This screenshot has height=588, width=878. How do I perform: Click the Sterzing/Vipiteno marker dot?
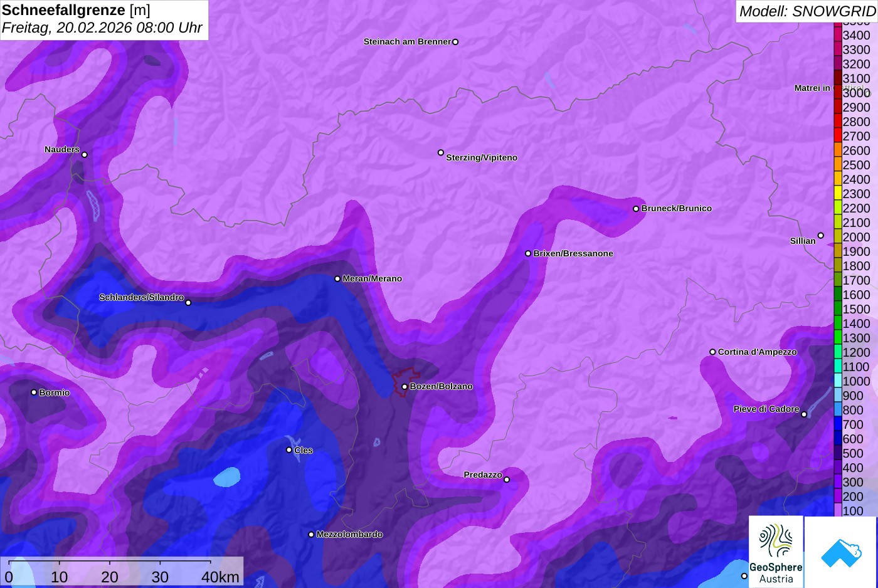pyautogui.click(x=441, y=152)
